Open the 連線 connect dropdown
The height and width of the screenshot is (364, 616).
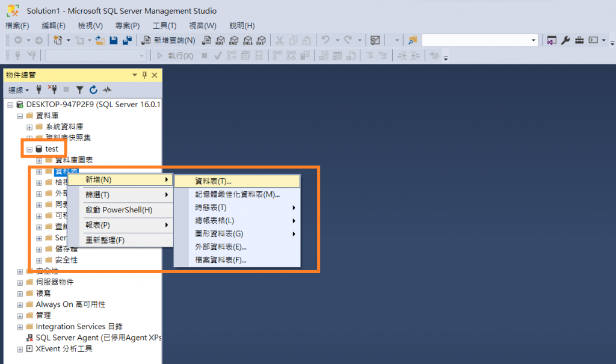pos(19,90)
